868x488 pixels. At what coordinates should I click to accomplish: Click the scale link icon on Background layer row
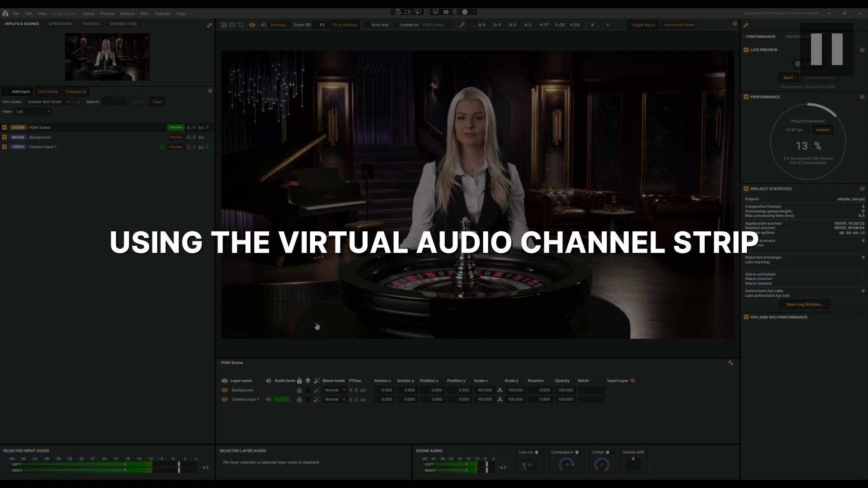click(500, 390)
